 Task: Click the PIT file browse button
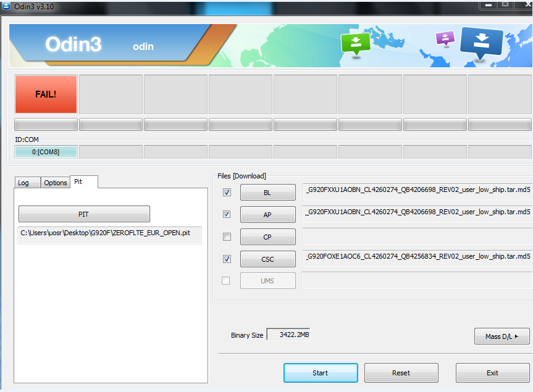[x=84, y=214]
